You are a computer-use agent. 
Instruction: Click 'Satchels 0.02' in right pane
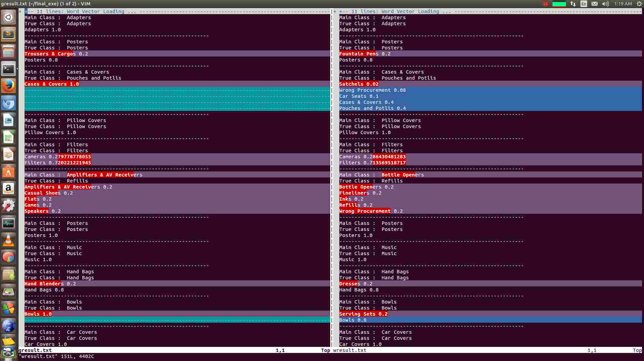[x=359, y=84]
